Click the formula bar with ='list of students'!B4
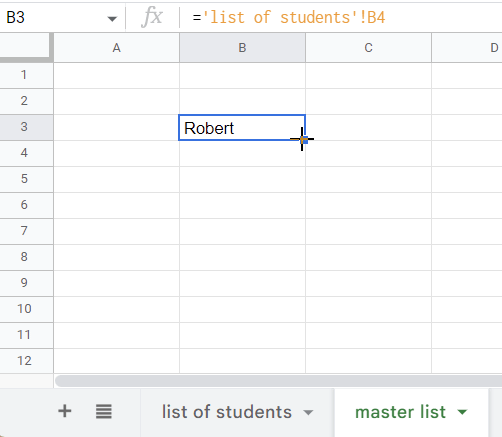Image resolution: width=502 pixels, height=437 pixels. pos(342,17)
